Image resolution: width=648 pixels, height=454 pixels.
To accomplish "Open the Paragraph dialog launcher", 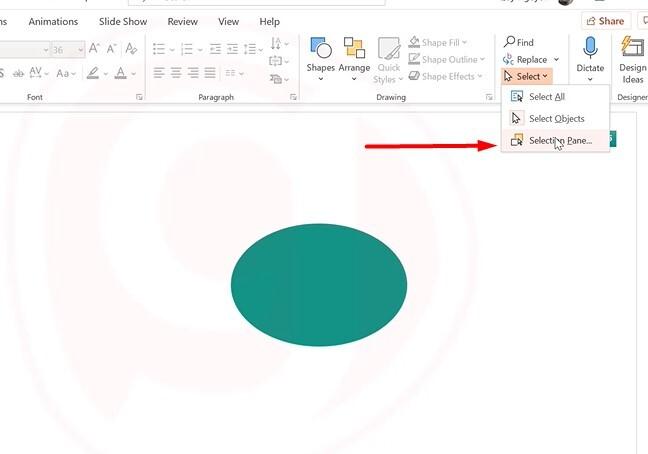I will tap(293, 97).
